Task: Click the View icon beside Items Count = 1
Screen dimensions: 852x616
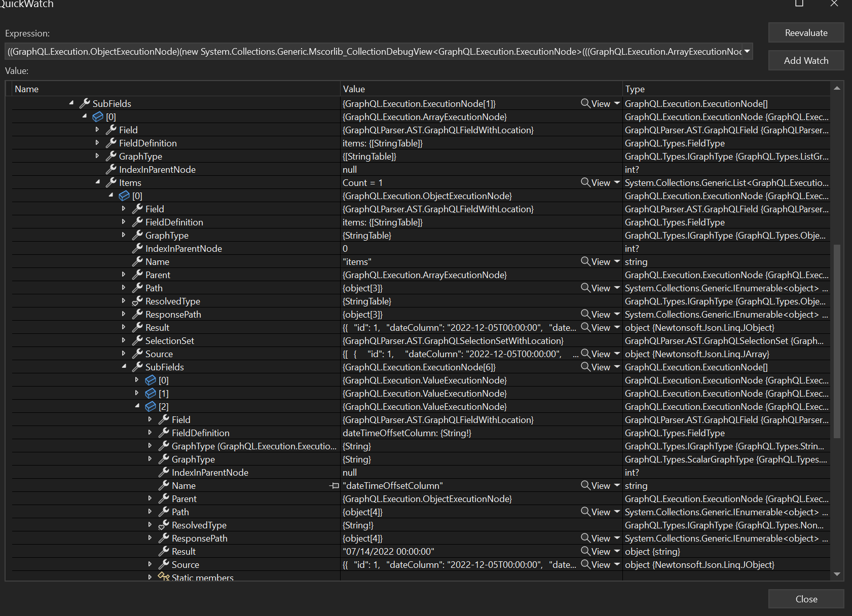Action: coord(585,182)
